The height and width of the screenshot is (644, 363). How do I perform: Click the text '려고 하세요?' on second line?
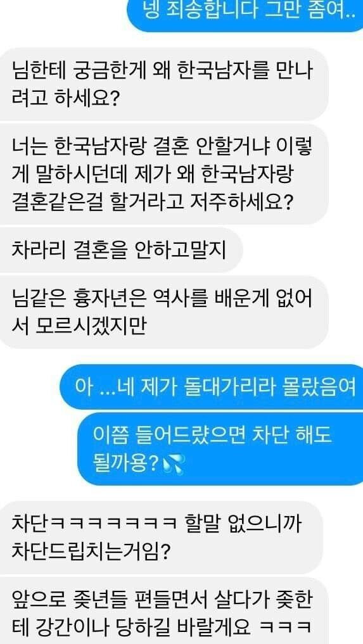pyautogui.click(x=66, y=99)
